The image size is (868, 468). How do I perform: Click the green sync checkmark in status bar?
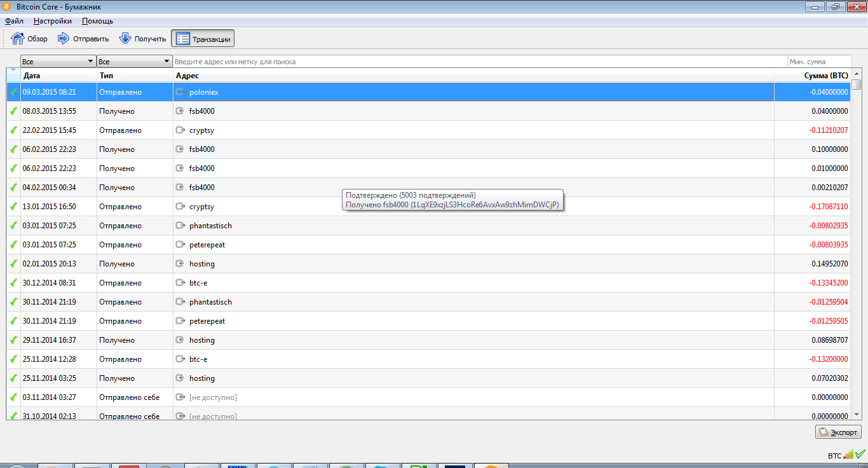860,455
